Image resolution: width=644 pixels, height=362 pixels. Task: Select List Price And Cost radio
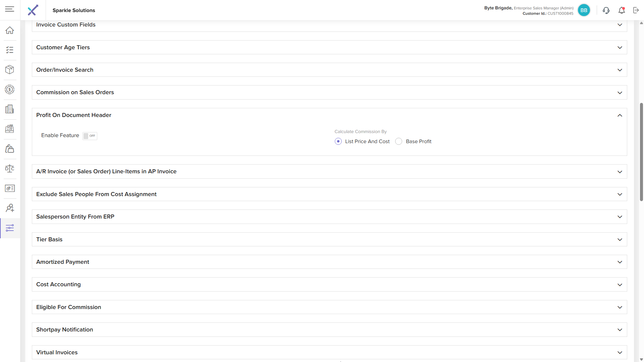[x=338, y=141]
